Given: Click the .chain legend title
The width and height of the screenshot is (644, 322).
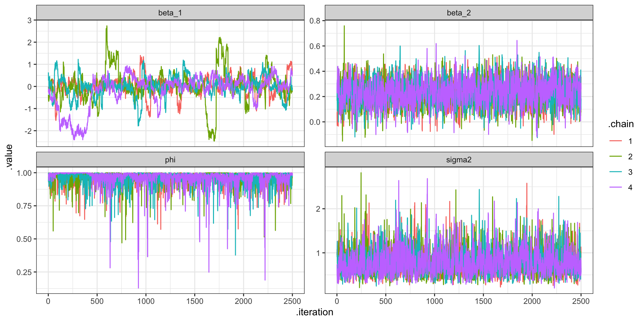Looking at the screenshot, I should pyautogui.click(x=621, y=124).
